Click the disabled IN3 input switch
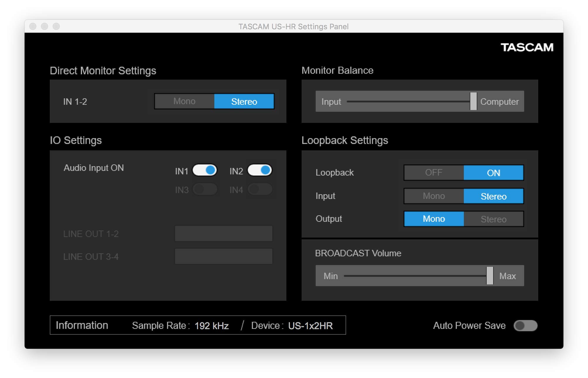The image size is (588, 378). click(205, 189)
